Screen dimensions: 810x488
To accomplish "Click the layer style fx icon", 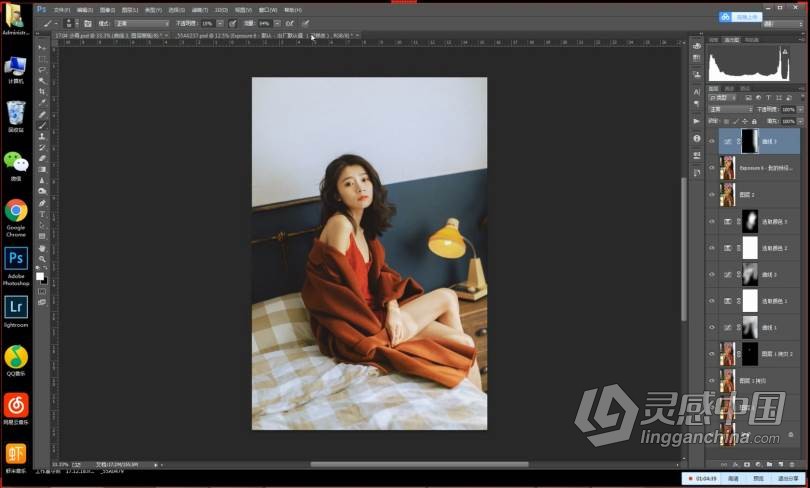I will [735, 465].
